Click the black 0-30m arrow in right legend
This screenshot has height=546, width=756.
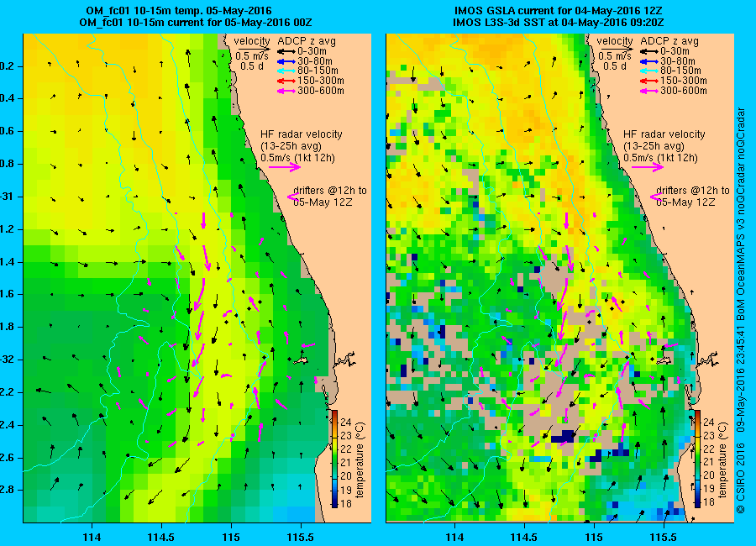point(649,51)
